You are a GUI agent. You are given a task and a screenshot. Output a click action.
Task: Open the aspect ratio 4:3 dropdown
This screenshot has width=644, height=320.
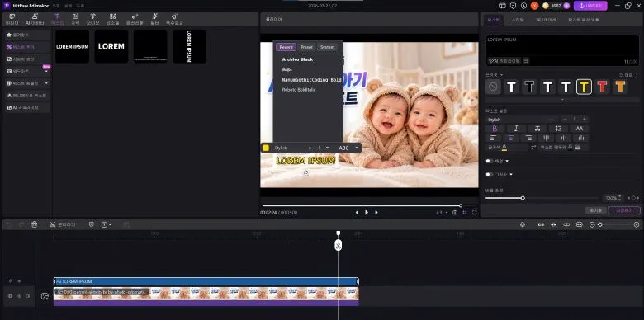pyautogui.click(x=442, y=213)
